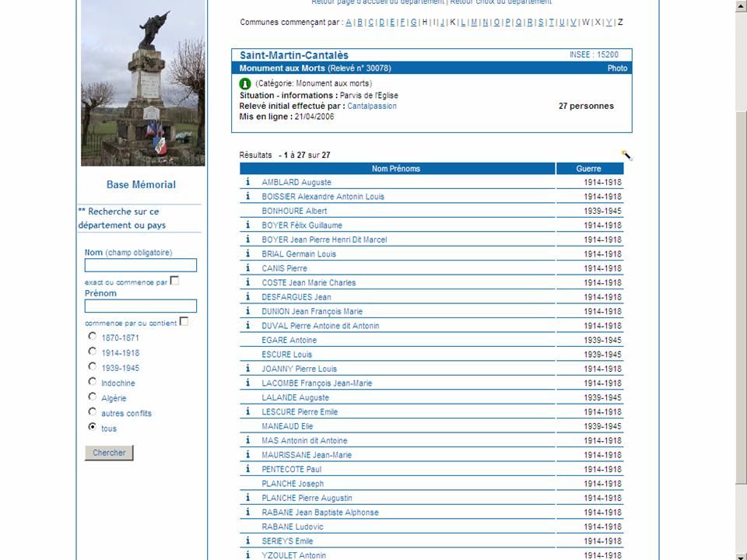The height and width of the screenshot is (560, 747).
Task: Click into the Nom text field
Action: pos(141,265)
